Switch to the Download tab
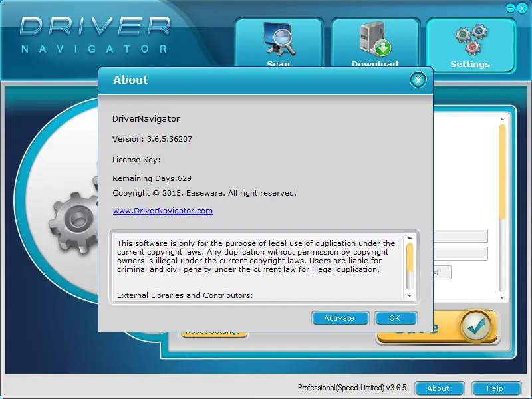 coord(375,43)
